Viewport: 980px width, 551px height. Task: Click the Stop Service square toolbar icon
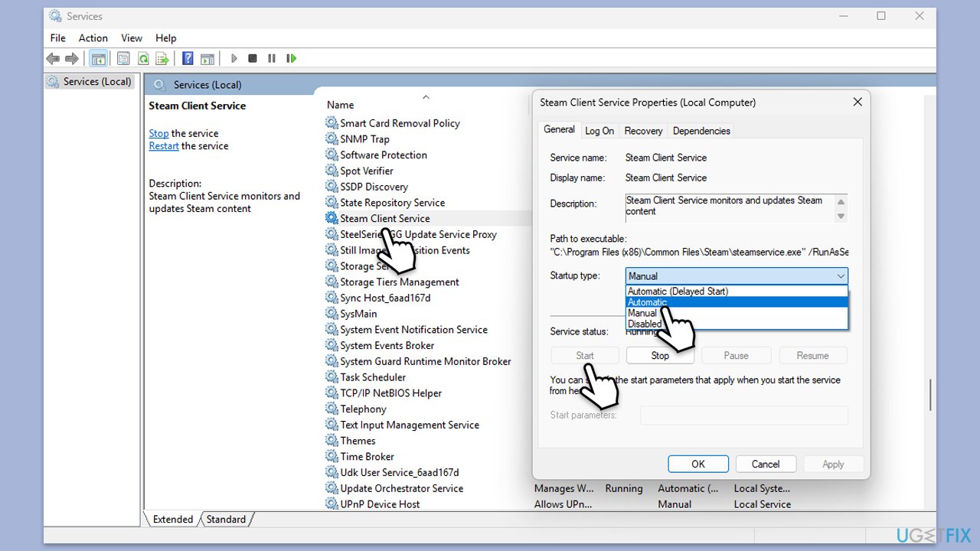click(x=253, y=58)
